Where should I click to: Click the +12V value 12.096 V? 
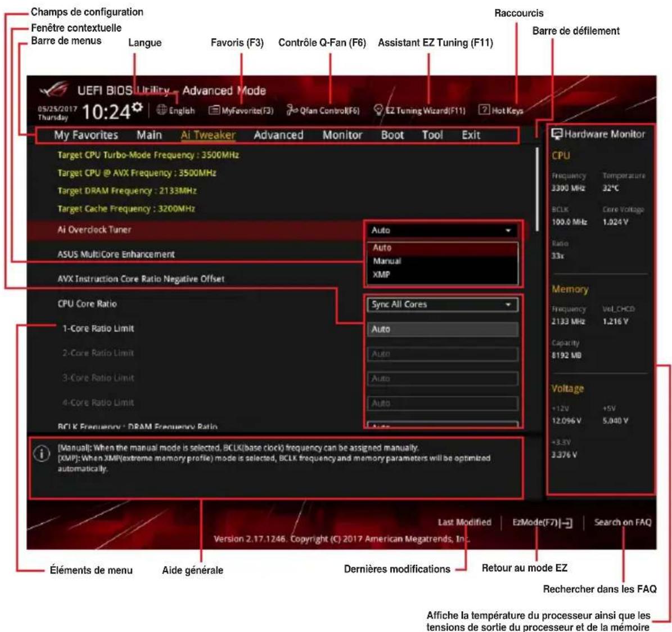[x=567, y=421]
